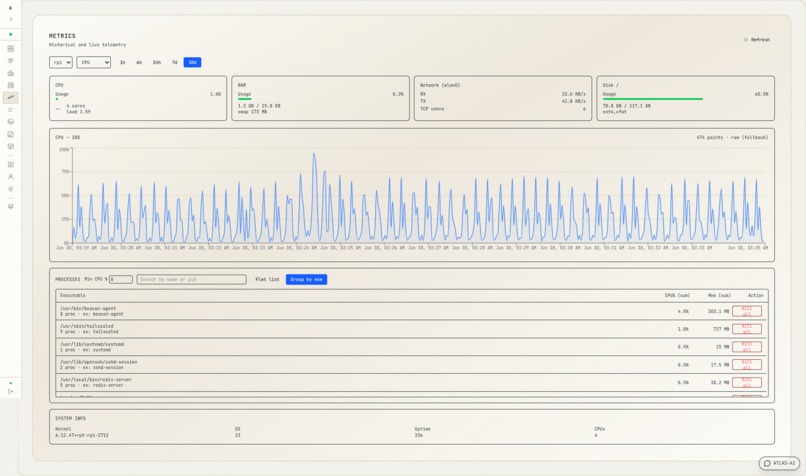
Task: Open the ATLAS-AI assistant button
Action: [x=779, y=463]
